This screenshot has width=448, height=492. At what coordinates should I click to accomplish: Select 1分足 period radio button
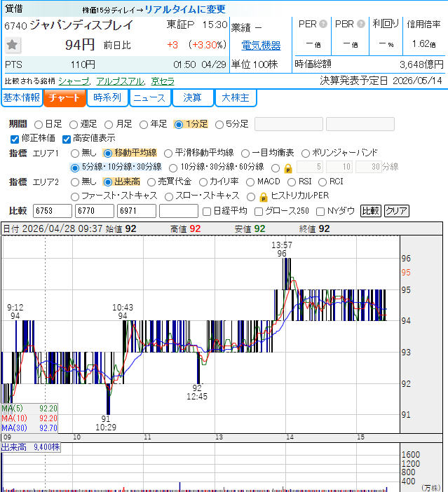pos(179,125)
